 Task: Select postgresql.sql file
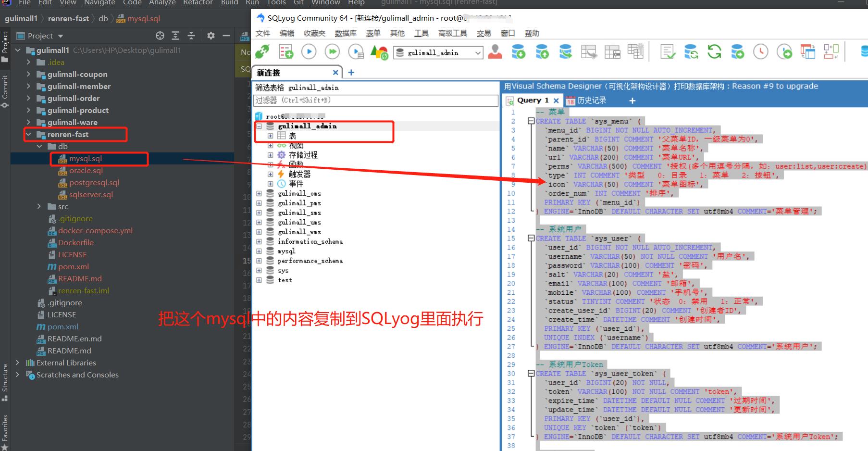(x=94, y=182)
